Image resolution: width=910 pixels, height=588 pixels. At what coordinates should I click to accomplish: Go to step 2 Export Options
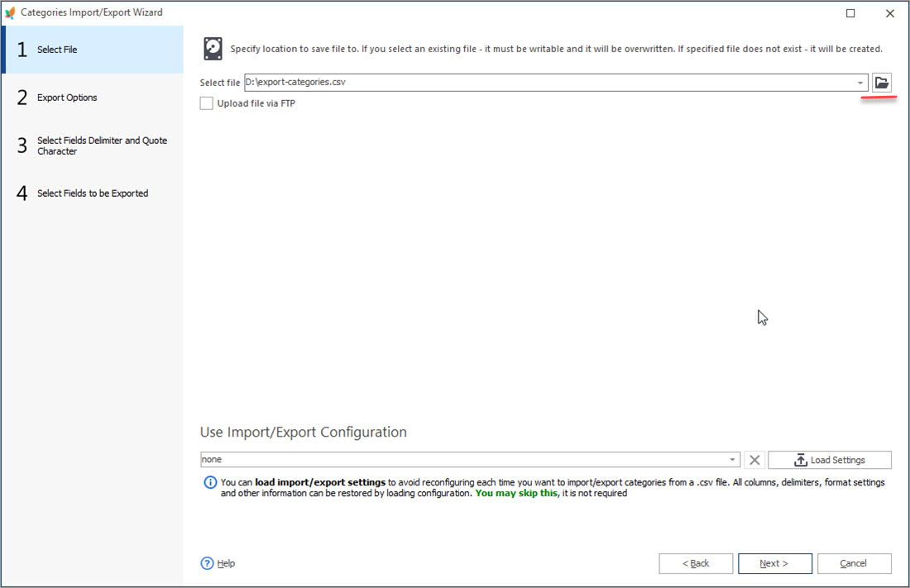(93, 98)
